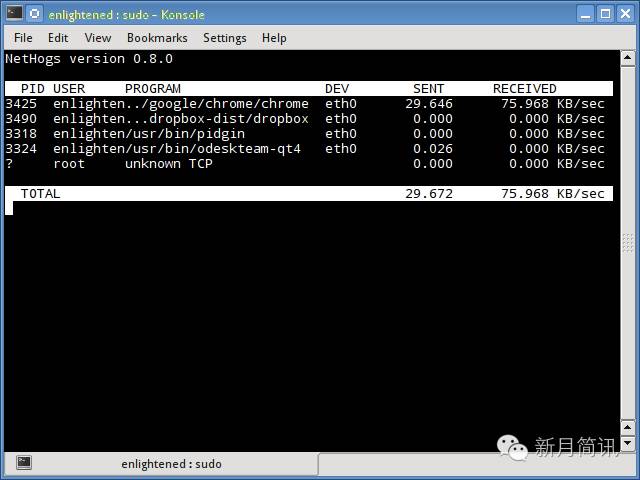This screenshot has width=640, height=480.
Task: Maximize the Konsole window
Action: (606, 14)
